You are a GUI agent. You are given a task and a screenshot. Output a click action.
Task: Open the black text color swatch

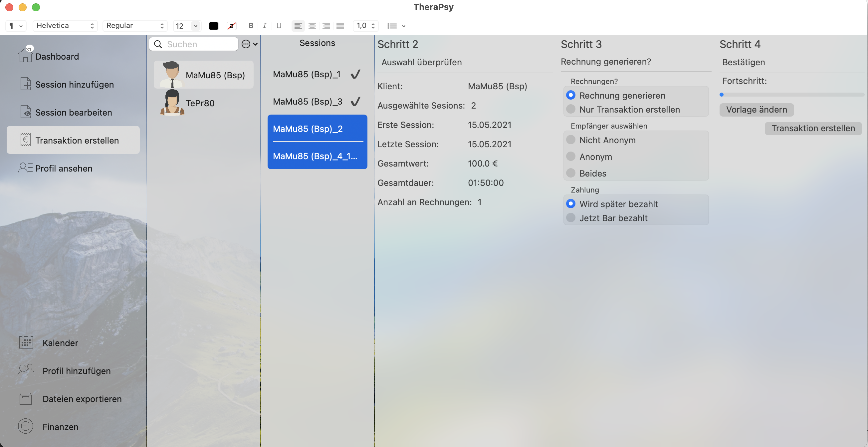[213, 26]
